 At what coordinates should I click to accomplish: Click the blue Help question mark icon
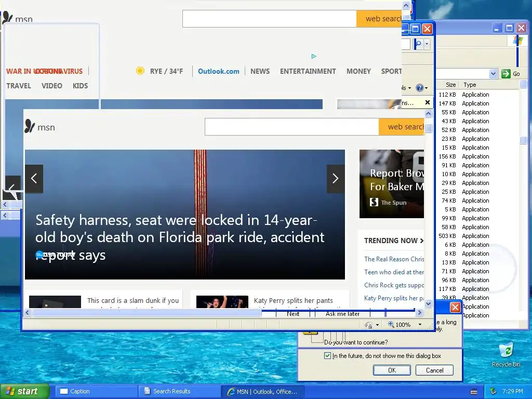(x=419, y=88)
